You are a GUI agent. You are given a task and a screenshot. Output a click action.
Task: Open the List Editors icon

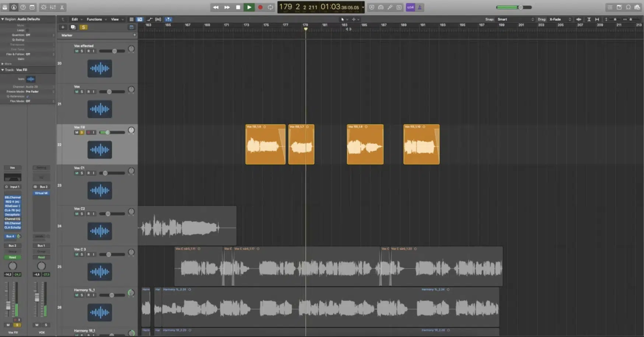(610, 7)
